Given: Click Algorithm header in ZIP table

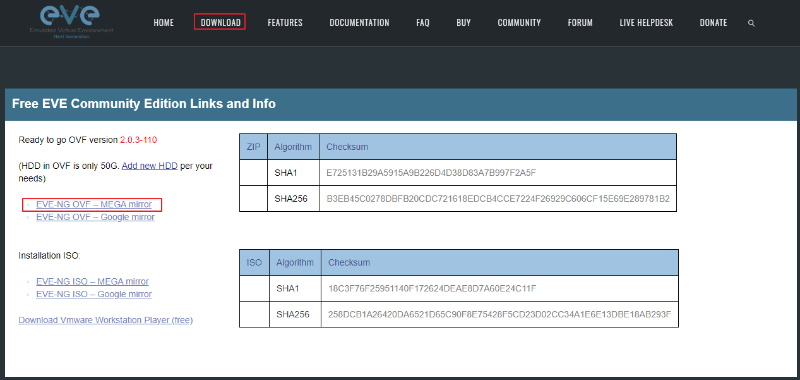Looking at the screenshot, I should click(x=293, y=147).
